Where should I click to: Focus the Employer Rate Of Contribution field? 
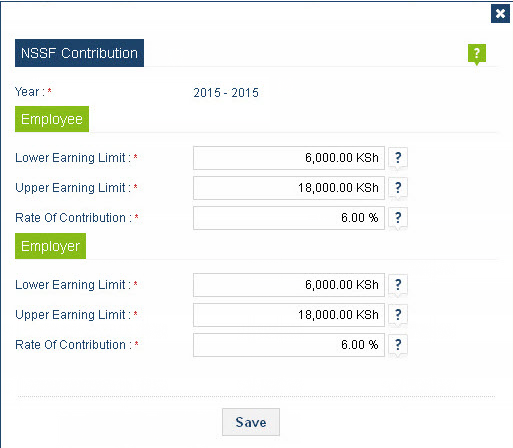click(289, 345)
